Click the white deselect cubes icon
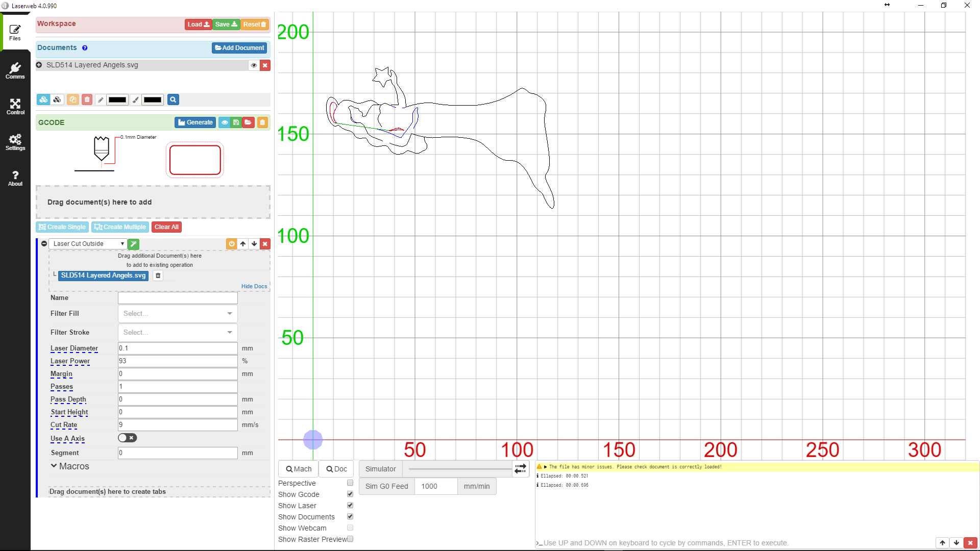The height and width of the screenshot is (551, 980). tap(57, 99)
